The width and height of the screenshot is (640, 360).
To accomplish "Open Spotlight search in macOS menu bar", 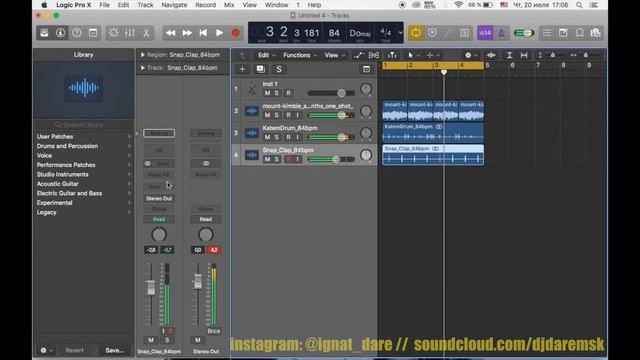I will coord(579,5).
